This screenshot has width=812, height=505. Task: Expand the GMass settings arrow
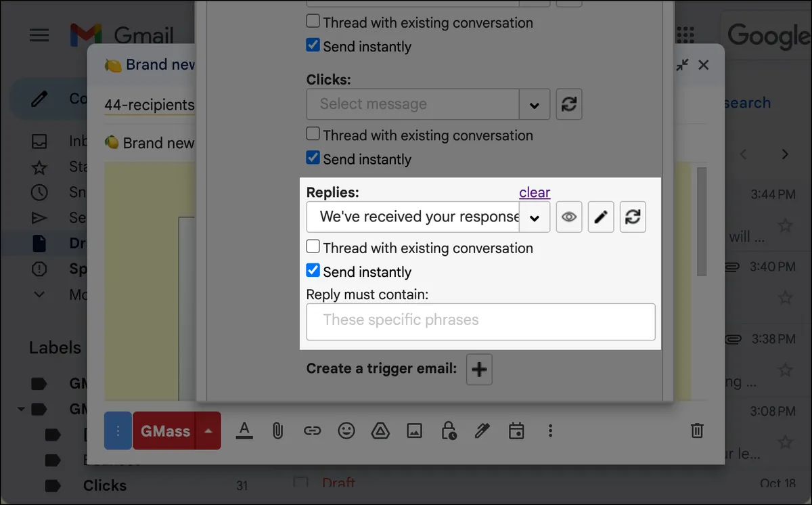click(208, 431)
